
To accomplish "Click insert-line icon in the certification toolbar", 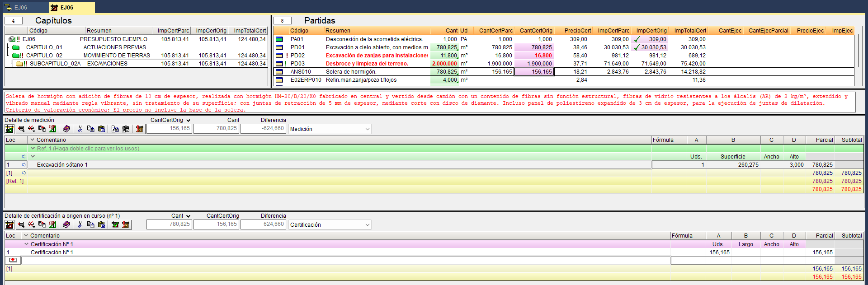I will click(x=21, y=224).
